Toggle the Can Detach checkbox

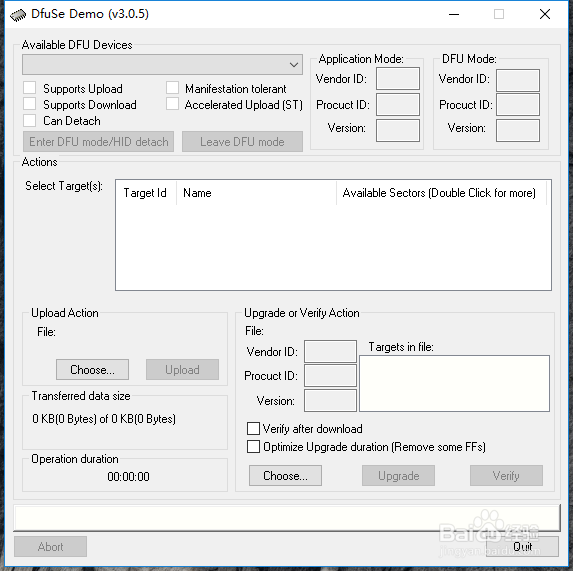(30, 120)
